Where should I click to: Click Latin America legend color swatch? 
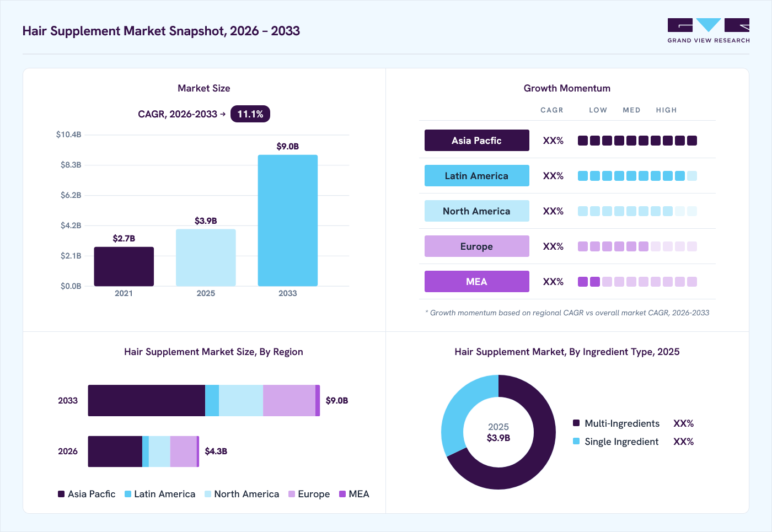point(128,494)
